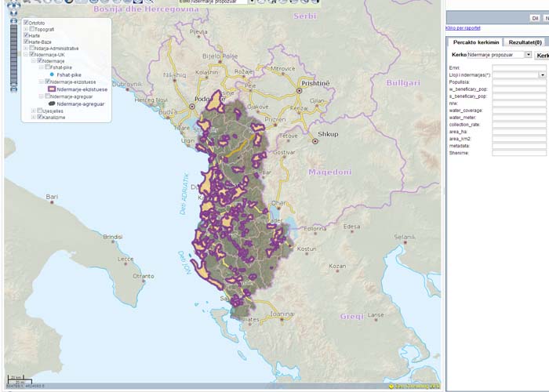Click the Fshat-pike blue dot legend symbol
The height and width of the screenshot is (392, 549).
[x=52, y=74]
